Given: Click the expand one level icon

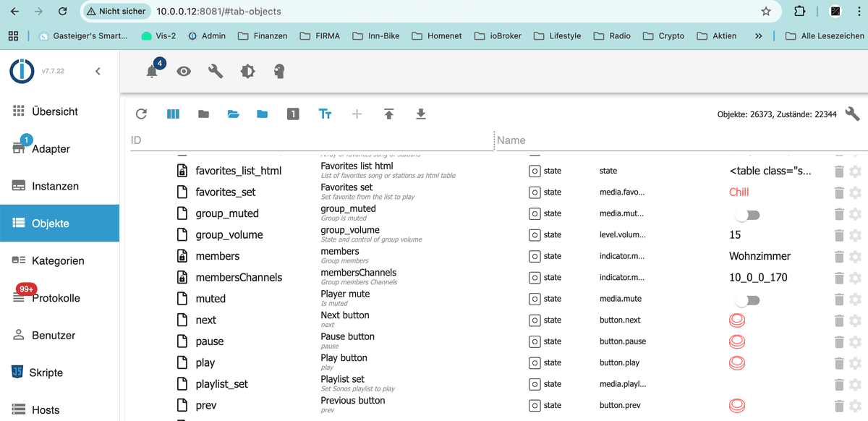Looking at the screenshot, I should [x=292, y=114].
